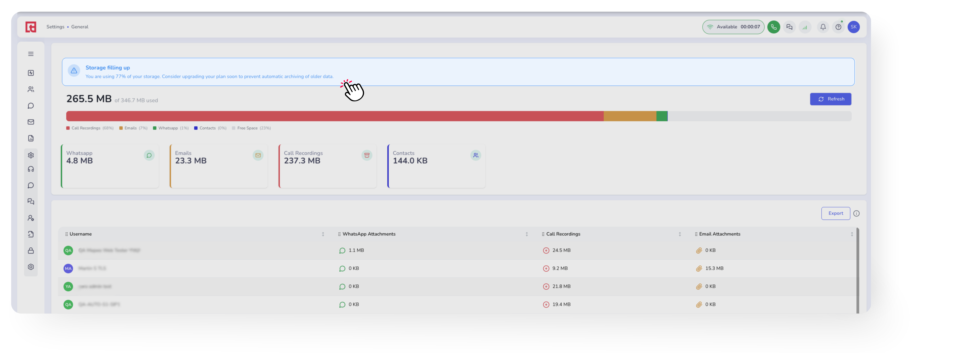
Task: Click the info icon beside Export
Action: [856, 213]
